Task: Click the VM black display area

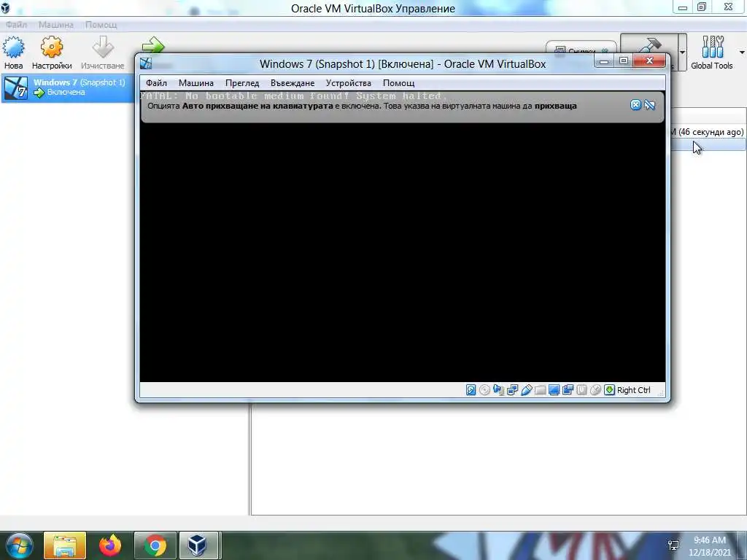Action: 403,252
